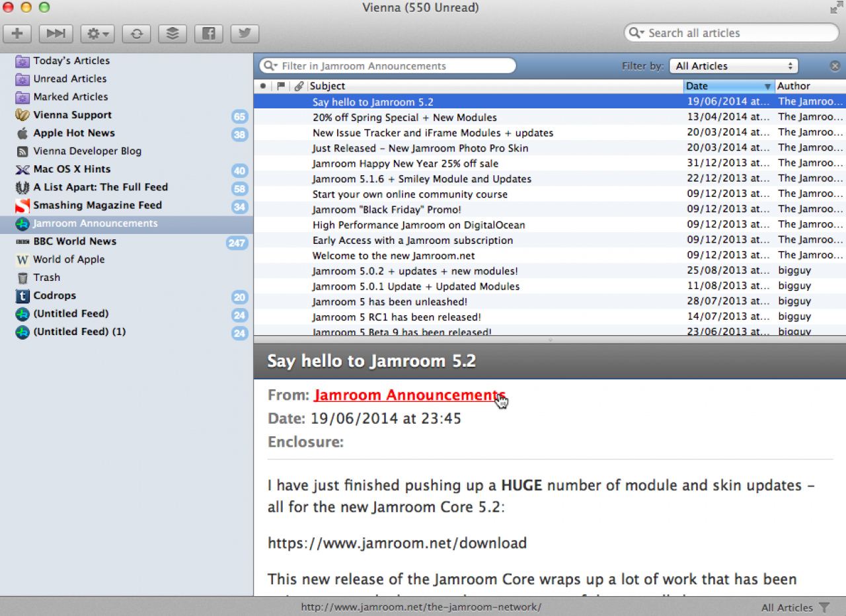Sort articles by the flag column header
Viewport: 846px width, 616px height.
pos(281,86)
